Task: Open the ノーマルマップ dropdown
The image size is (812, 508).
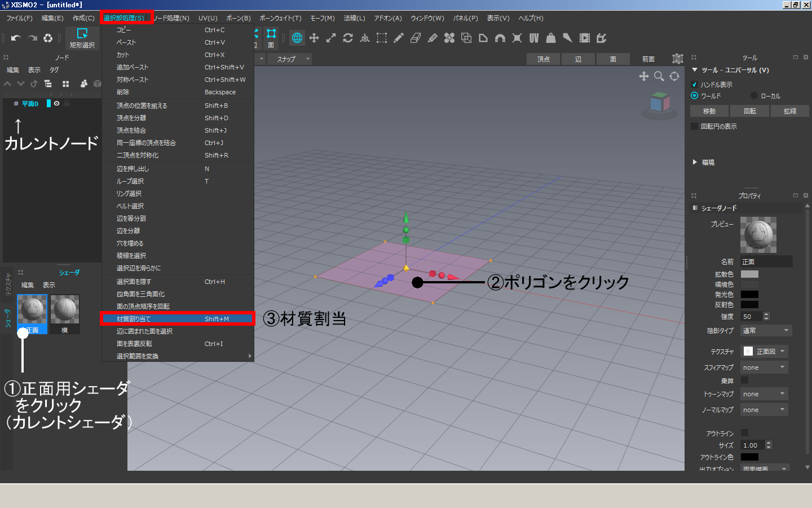Action: pos(764,410)
